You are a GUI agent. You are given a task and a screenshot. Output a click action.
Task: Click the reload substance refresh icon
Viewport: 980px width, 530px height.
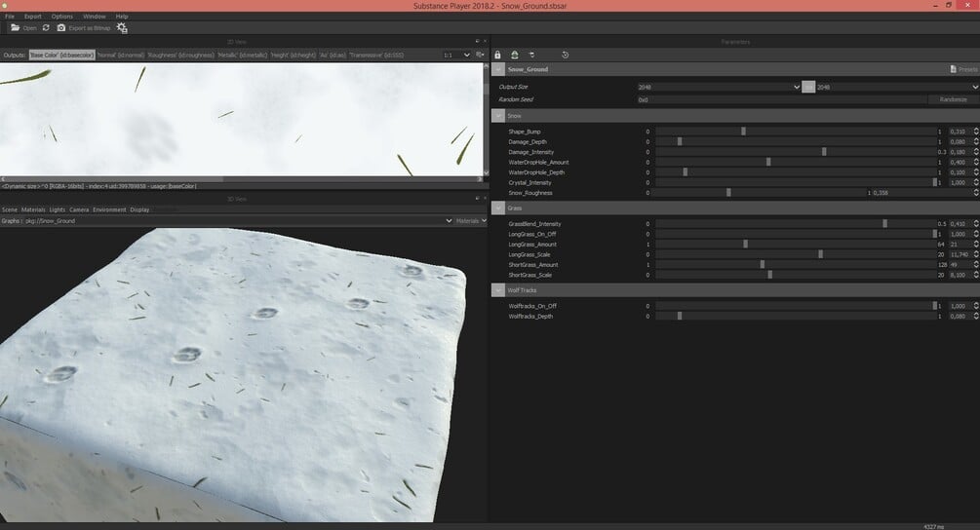(x=46, y=28)
